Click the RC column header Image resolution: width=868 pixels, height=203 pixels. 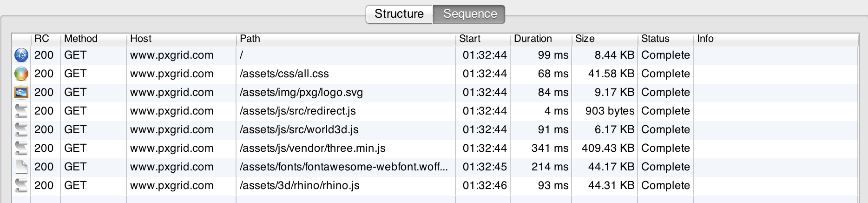46,39
